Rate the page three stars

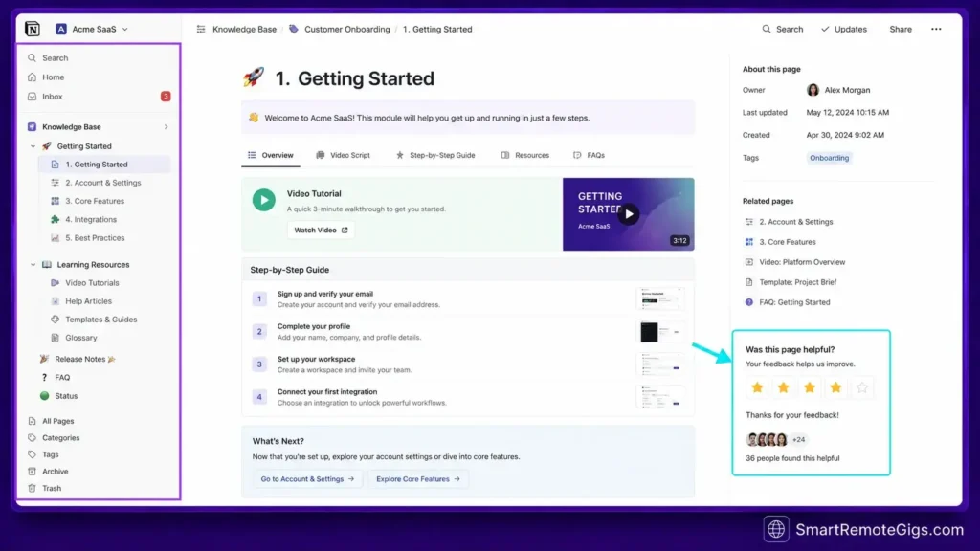[x=810, y=388]
